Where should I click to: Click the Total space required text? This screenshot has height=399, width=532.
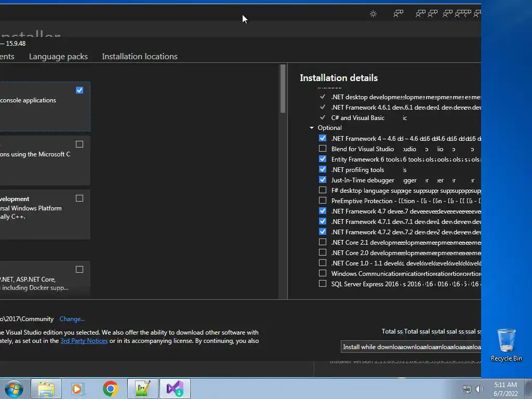pyautogui.click(x=431, y=331)
